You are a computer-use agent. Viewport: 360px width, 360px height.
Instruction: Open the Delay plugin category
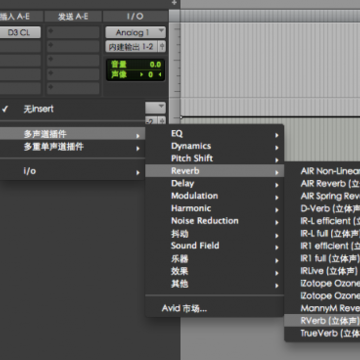coord(215,184)
